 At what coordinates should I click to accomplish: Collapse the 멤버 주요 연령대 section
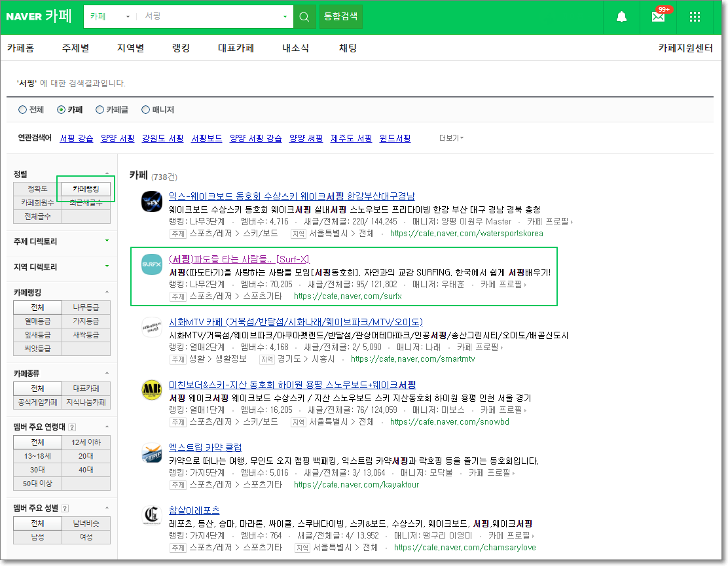[x=107, y=427]
